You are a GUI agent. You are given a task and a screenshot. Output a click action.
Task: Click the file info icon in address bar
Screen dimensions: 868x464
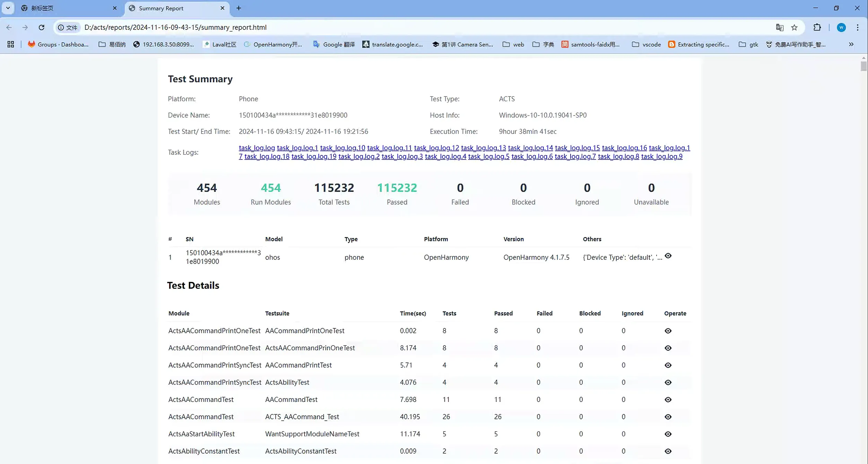pos(67,27)
